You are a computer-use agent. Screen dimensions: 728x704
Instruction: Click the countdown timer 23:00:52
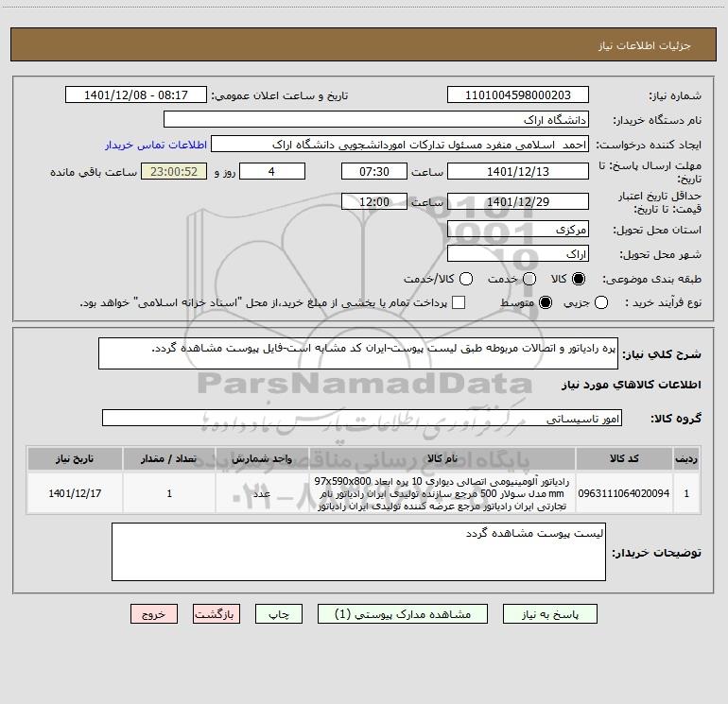tap(174, 171)
